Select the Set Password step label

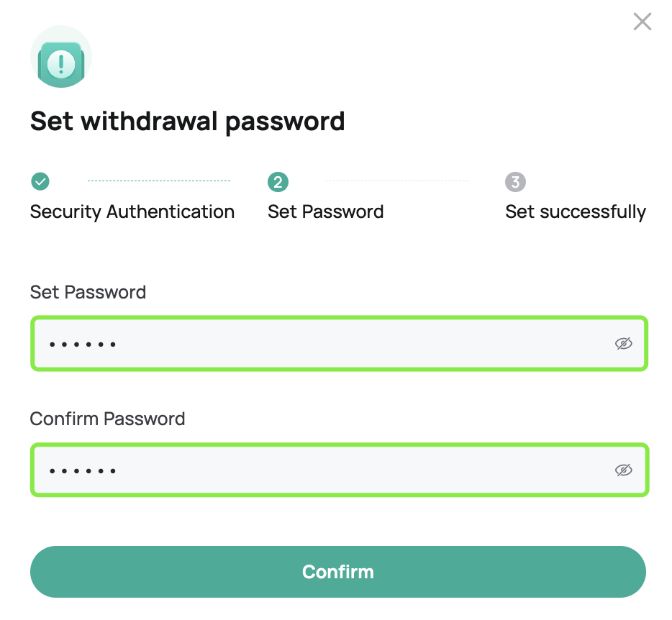[325, 211]
